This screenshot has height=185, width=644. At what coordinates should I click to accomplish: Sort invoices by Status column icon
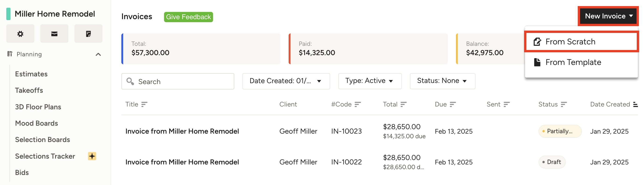(564, 104)
